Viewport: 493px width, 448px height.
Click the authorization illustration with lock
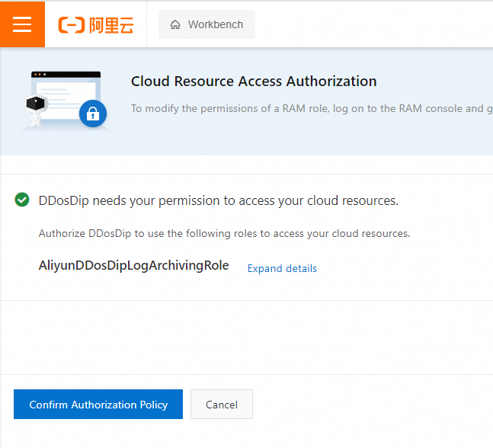(x=66, y=101)
